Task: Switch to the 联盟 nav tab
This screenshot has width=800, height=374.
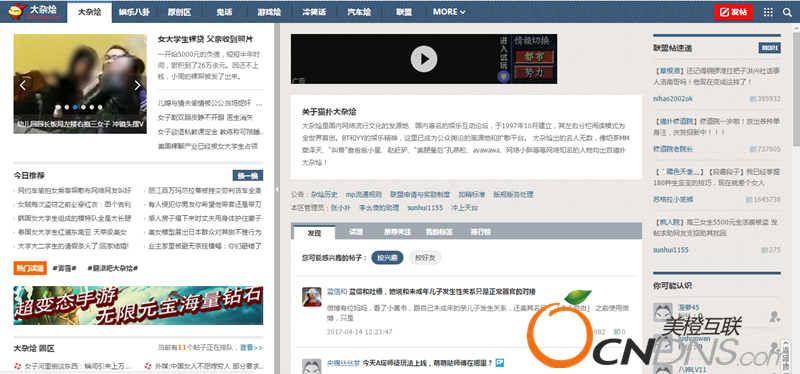Action: 404,12
